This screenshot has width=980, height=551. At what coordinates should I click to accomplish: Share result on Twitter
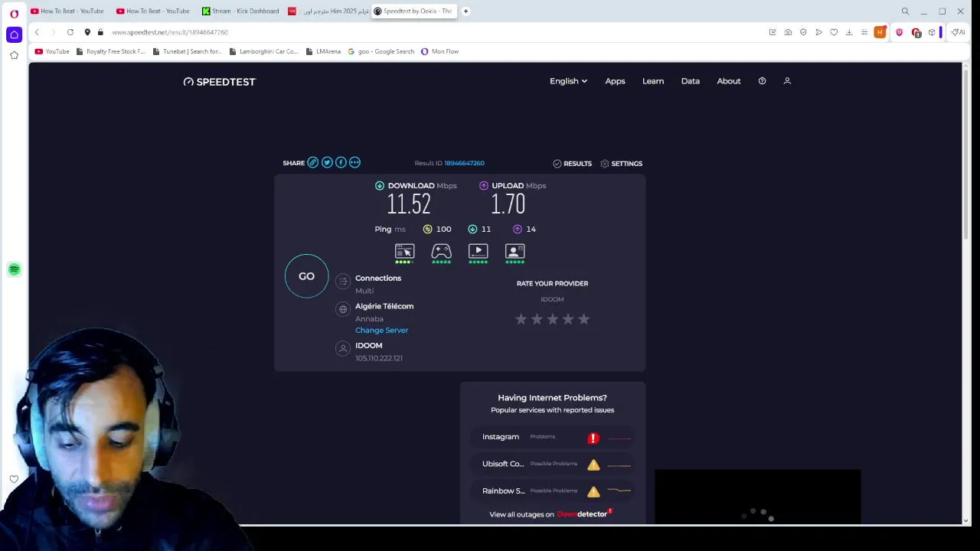tap(327, 162)
